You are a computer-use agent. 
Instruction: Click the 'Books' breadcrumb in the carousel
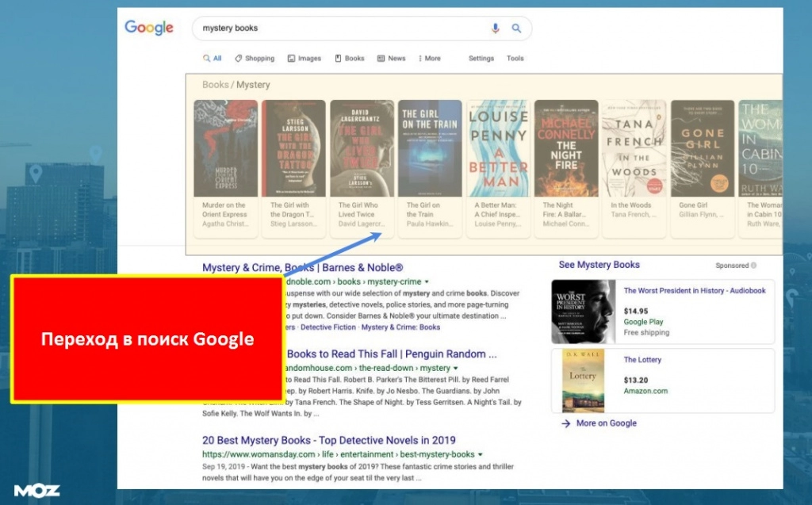pos(216,84)
